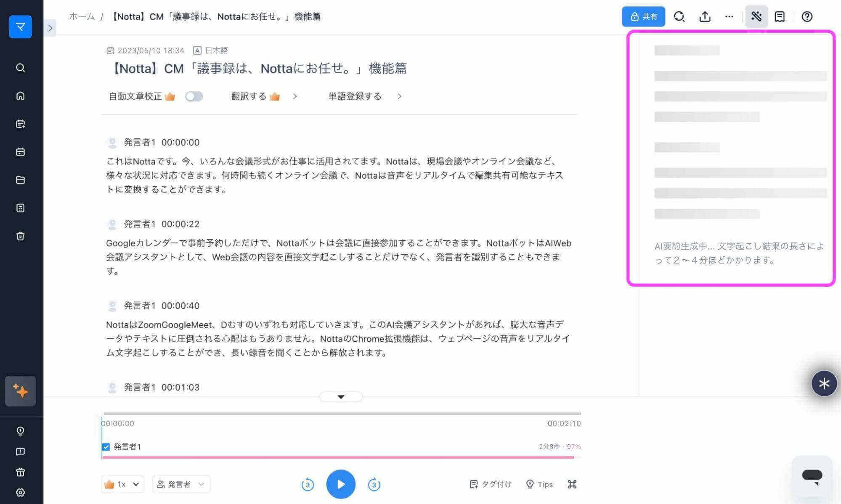Open the 発言者 speaker dropdown

(181, 484)
